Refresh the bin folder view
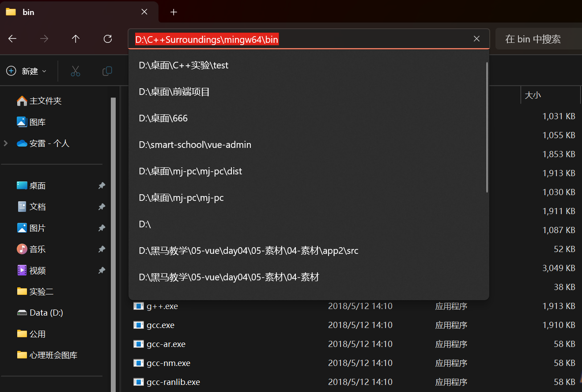 click(107, 39)
